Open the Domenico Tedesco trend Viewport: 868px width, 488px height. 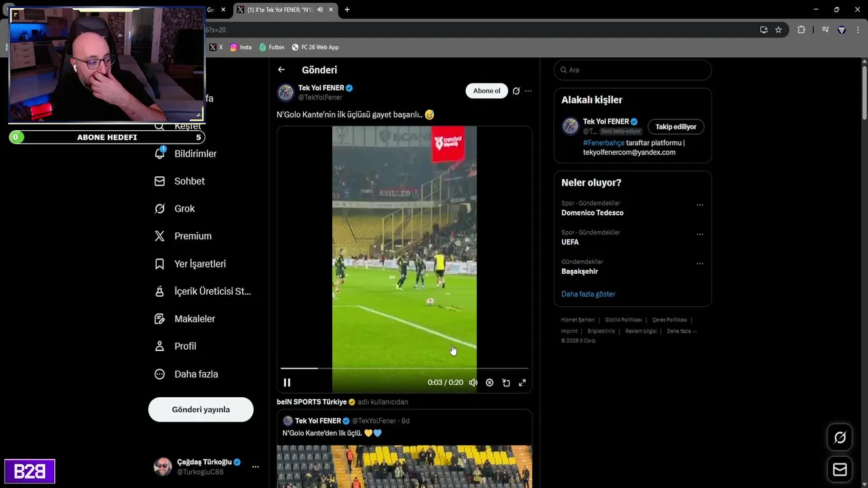click(x=592, y=213)
